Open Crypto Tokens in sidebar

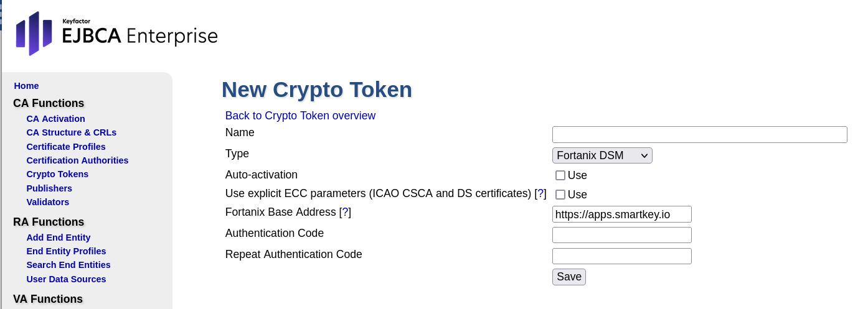point(57,174)
